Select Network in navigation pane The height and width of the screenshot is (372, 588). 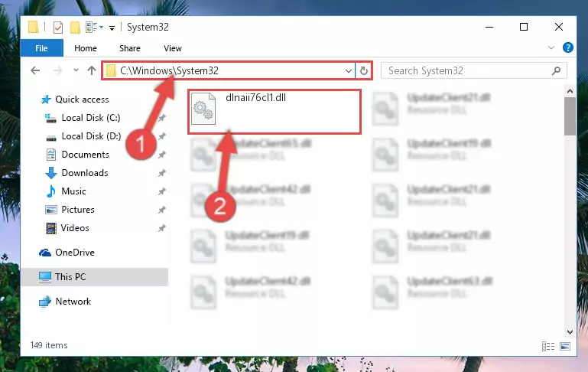click(73, 302)
